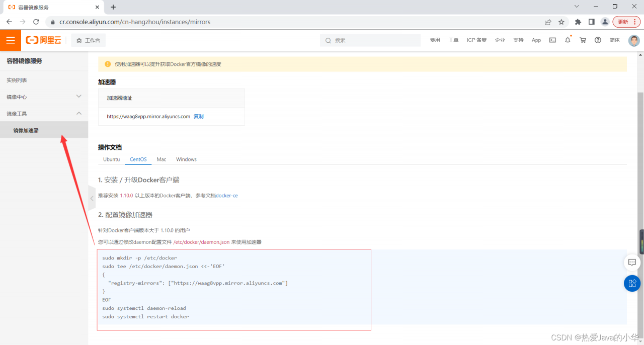This screenshot has width=644, height=345.
Task: Open the Chrome 更新 menu
Action: pyautogui.click(x=626, y=22)
